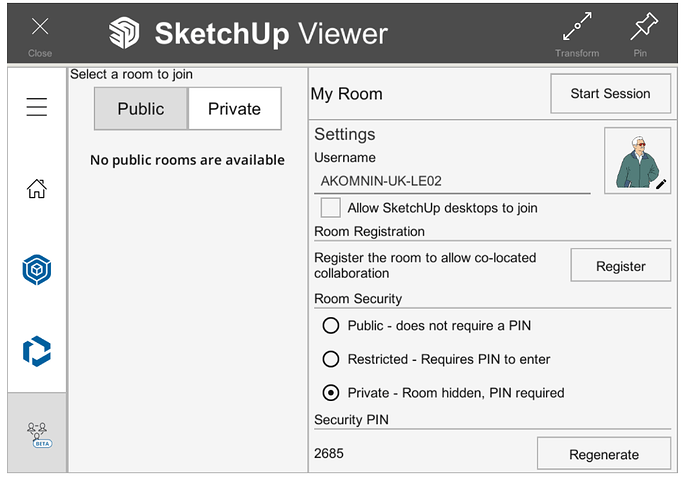The image size is (690, 482).
Task: Open the Trimble Connect icon
Action: 37,351
